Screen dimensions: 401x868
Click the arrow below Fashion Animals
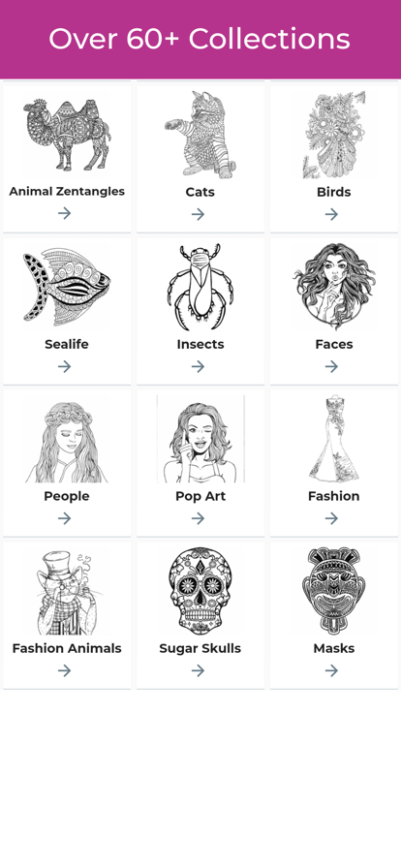(65, 670)
